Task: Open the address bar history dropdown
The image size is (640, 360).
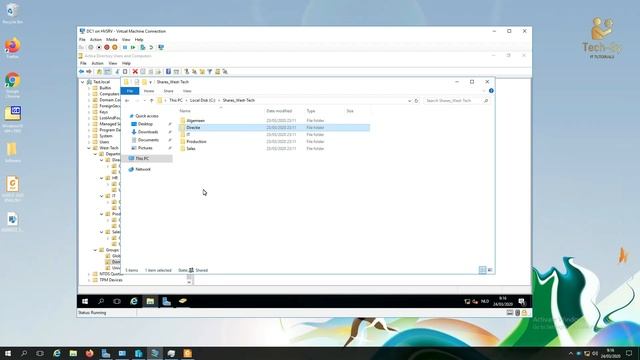Action: [409, 101]
